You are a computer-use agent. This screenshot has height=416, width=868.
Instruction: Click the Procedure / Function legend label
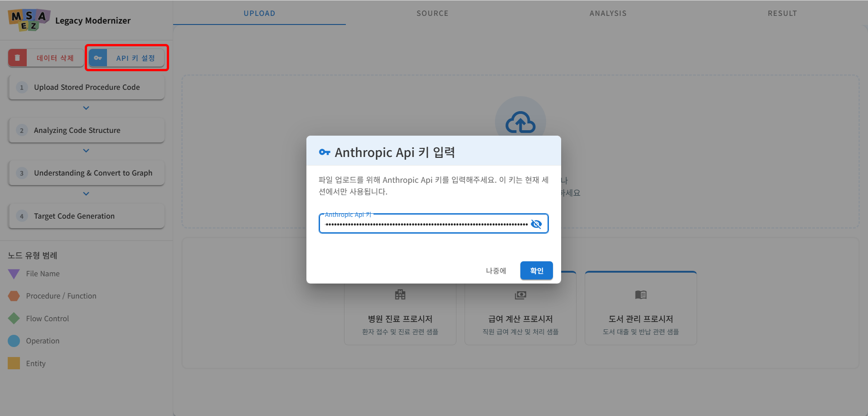click(x=61, y=296)
